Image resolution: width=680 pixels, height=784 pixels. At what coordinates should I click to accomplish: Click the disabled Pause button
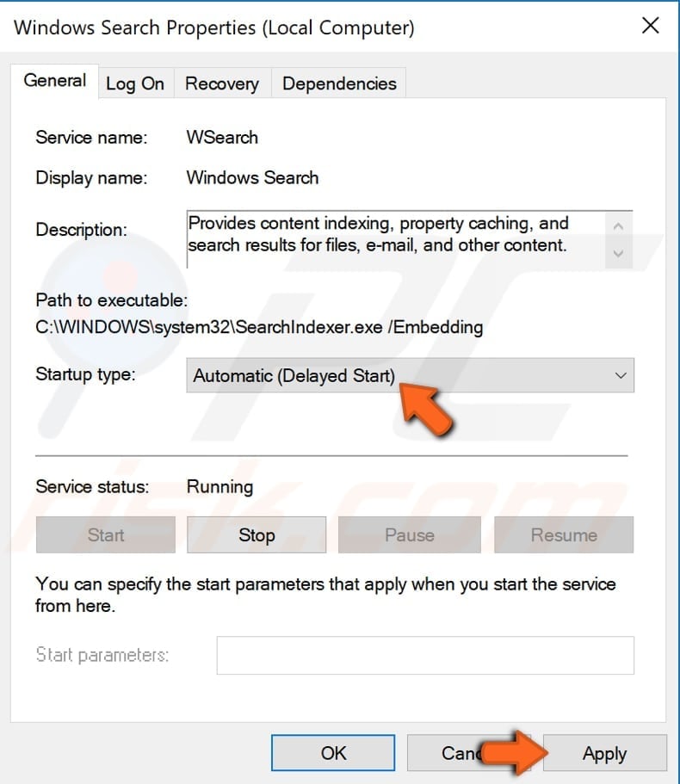coord(410,534)
